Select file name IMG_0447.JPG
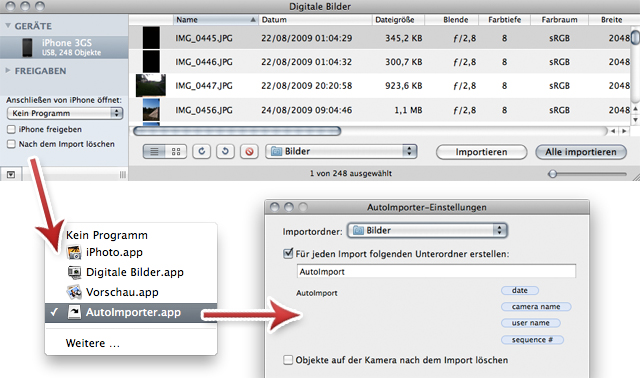Image resolution: width=640 pixels, height=378 pixels. 204,85
